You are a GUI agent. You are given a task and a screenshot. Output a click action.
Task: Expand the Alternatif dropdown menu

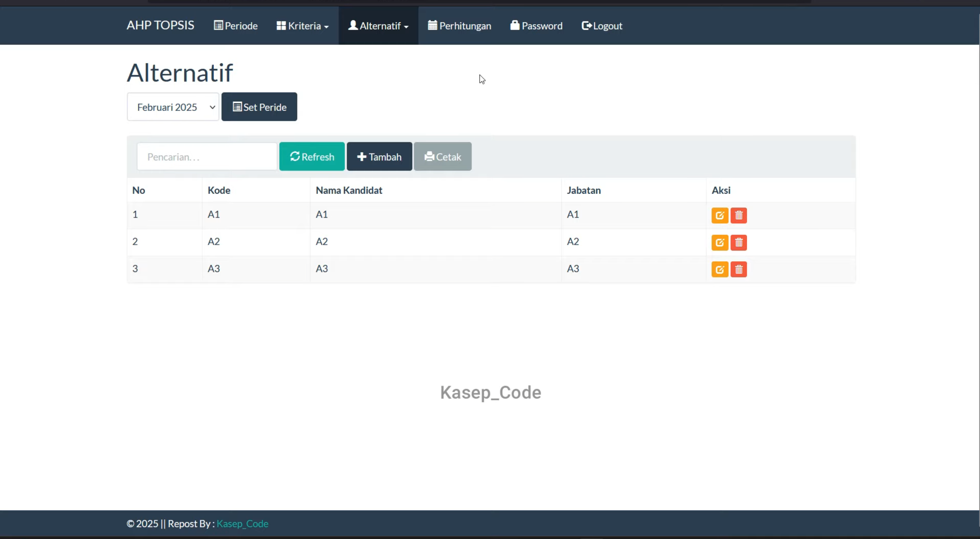378,26
